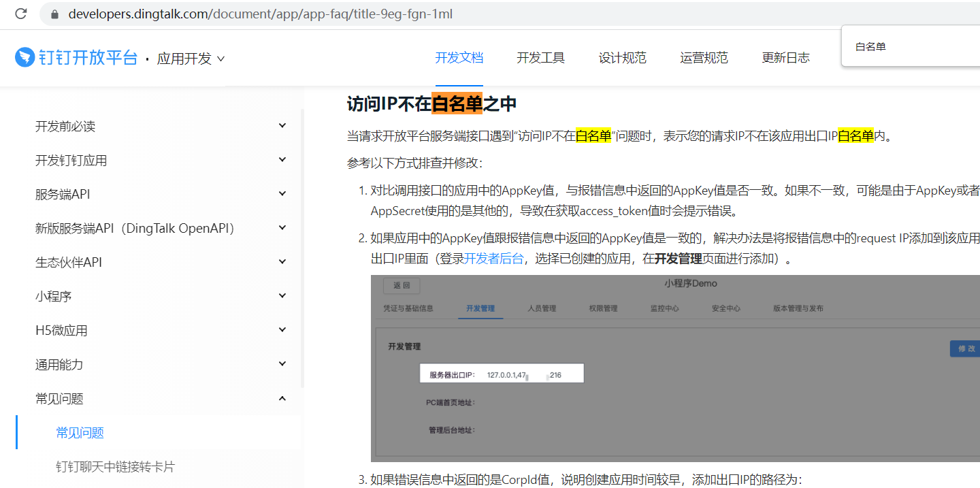Viewport: 980px width, 488px height.
Task: Click 开发管理 tab in embedded screenshot
Action: (480, 308)
